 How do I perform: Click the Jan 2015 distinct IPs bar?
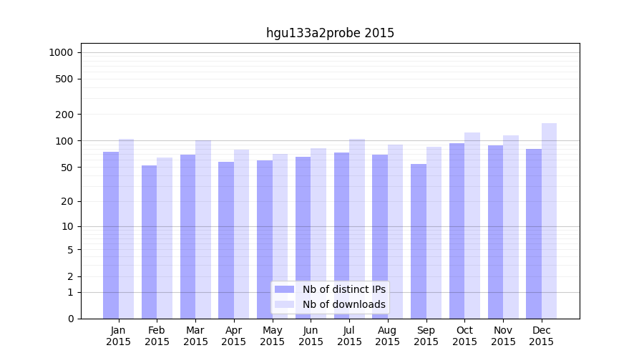click(x=111, y=235)
